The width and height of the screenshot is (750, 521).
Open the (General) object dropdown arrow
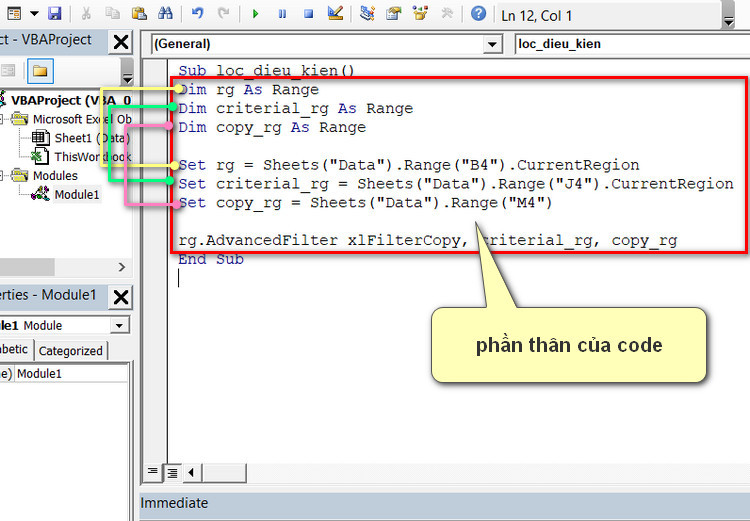491,44
